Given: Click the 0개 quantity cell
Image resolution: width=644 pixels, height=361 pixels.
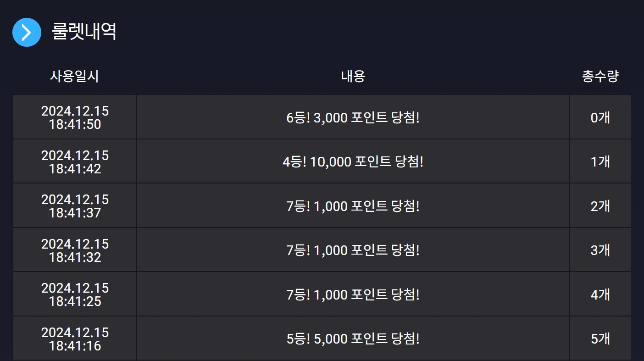Looking at the screenshot, I should (x=600, y=117).
